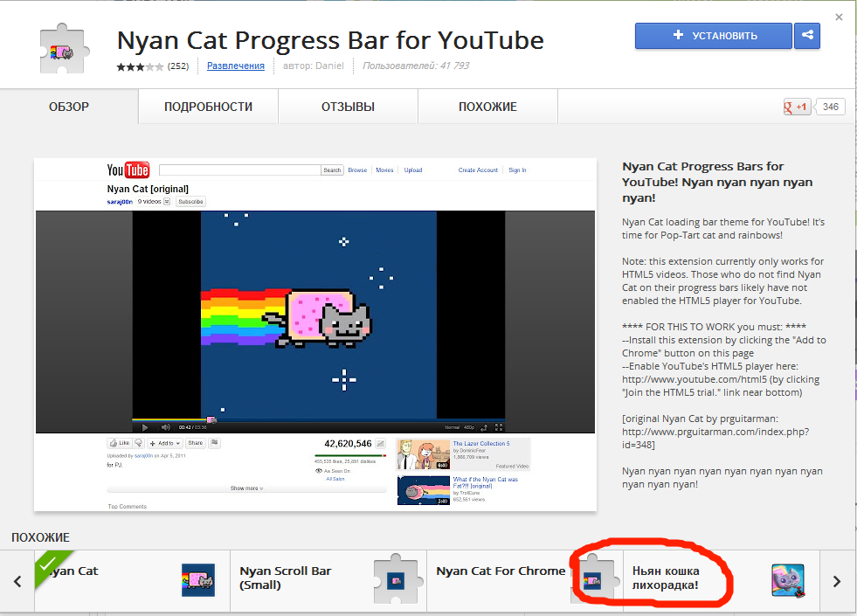Click the description heading Nyan Cat Progress Bars
This screenshot has width=857, height=616.
click(717, 182)
